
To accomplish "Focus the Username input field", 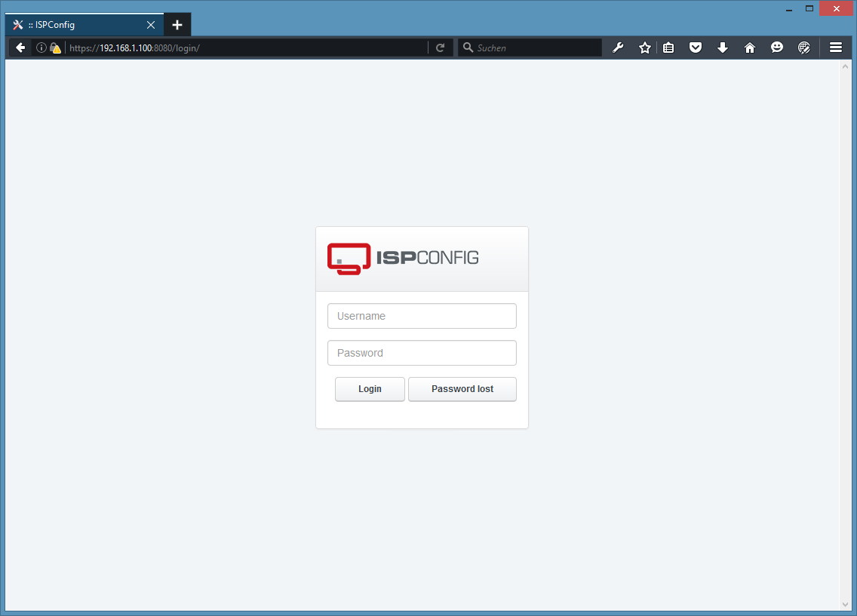I will click(x=422, y=316).
